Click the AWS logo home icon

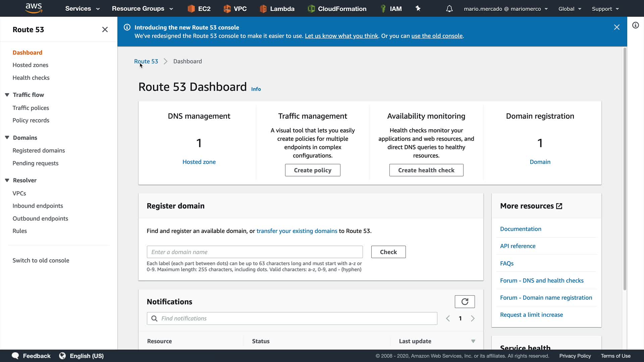[x=34, y=8]
